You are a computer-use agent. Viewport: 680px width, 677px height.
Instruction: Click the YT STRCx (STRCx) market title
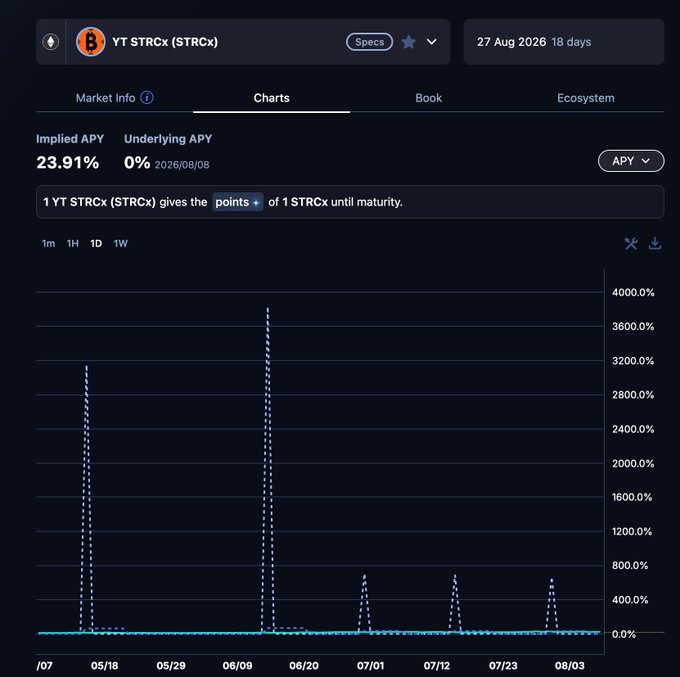point(165,42)
